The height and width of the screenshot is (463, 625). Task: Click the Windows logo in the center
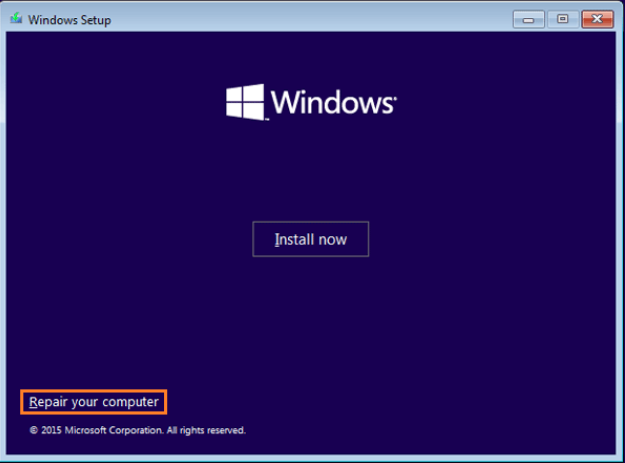click(311, 102)
